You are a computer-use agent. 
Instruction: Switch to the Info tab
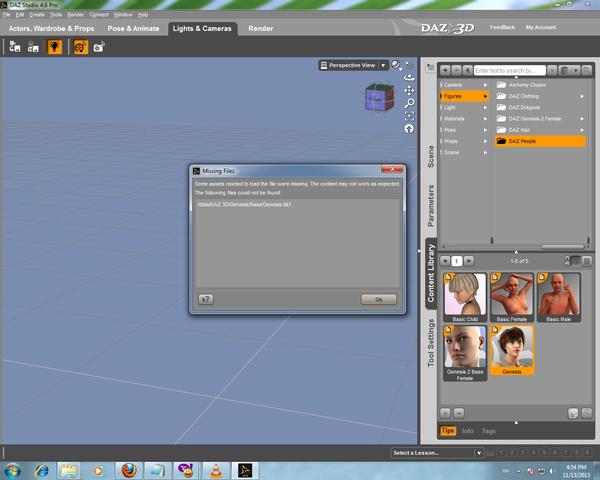click(x=468, y=431)
